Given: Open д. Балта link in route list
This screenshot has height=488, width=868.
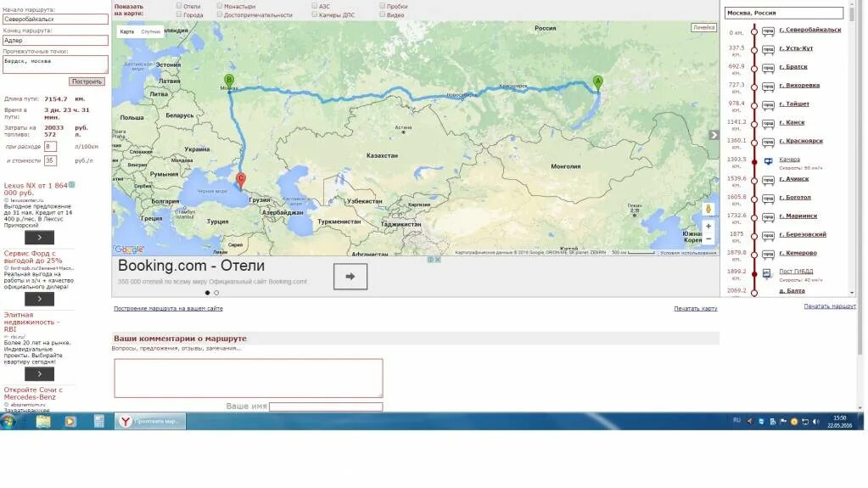Looking at the screenshot, I should coord(792,291).
